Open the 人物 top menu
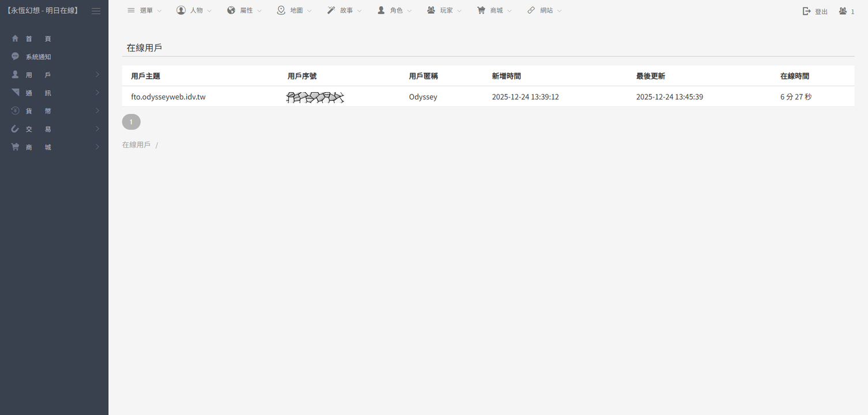 coord(195,10)
